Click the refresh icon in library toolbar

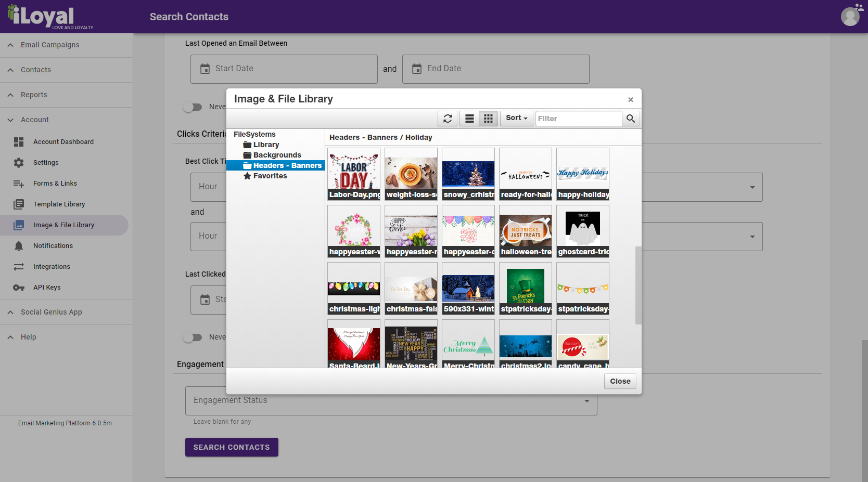click(448, 119)
